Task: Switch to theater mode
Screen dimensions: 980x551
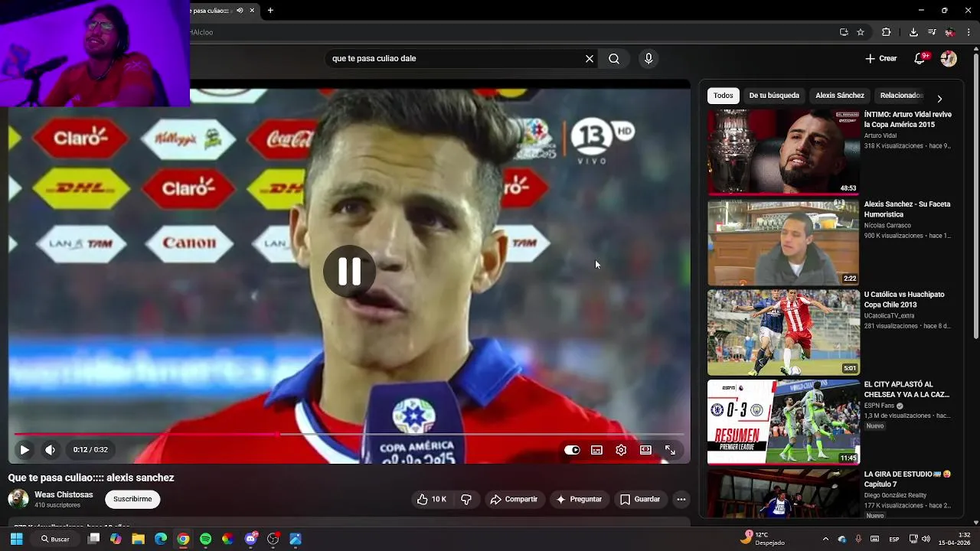Action: (645, 450)
